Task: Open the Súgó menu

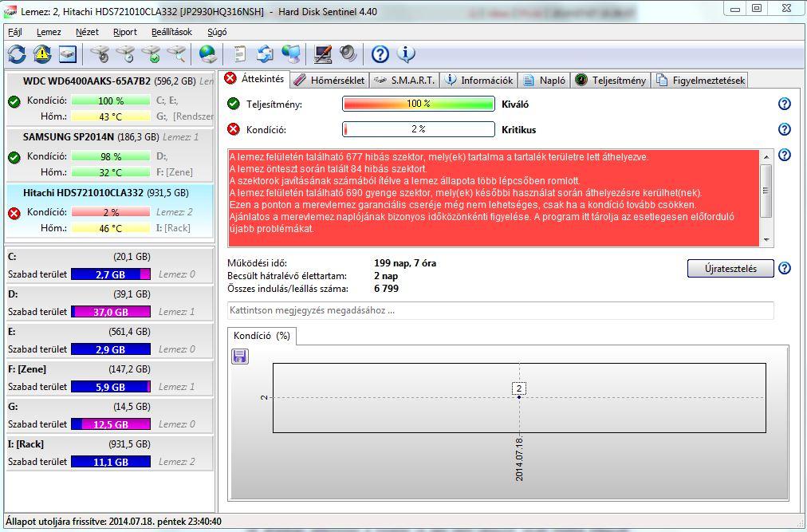Action: 217,32
